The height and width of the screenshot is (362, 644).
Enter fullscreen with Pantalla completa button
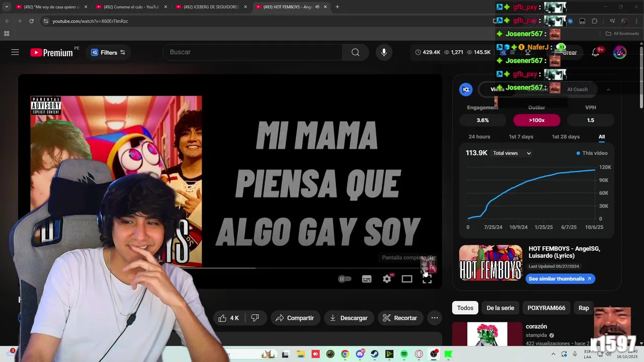[427, 279]
